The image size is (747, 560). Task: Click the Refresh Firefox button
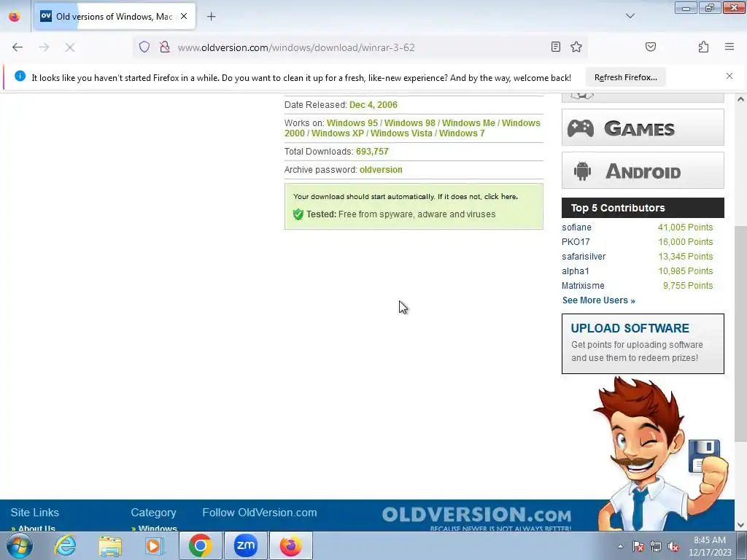pyautogui.click(x=625, y=77)
